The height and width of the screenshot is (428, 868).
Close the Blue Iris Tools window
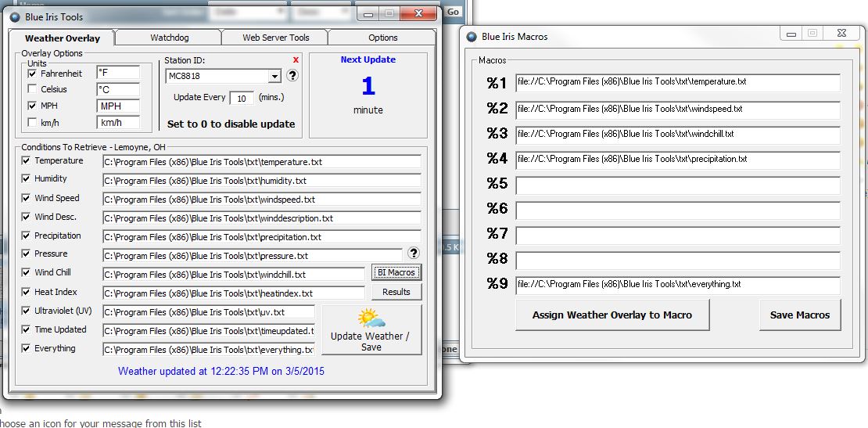[418, 13]
